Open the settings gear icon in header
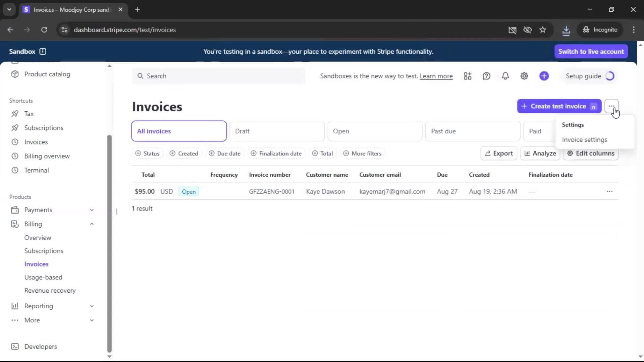644x362 pixels. coord(524,76)
